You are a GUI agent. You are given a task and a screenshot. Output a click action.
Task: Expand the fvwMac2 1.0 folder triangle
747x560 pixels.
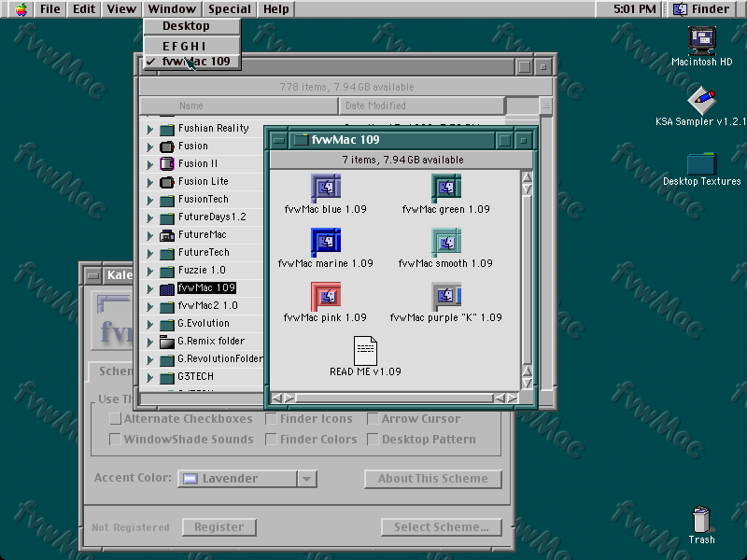click(x=149, y=306)
